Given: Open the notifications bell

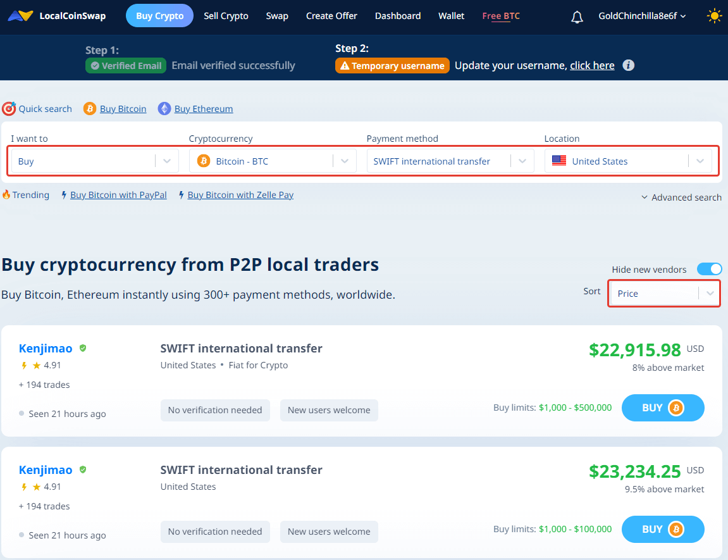Looking at the screenshot, I should pyautogui.click(x=577, y=16).
